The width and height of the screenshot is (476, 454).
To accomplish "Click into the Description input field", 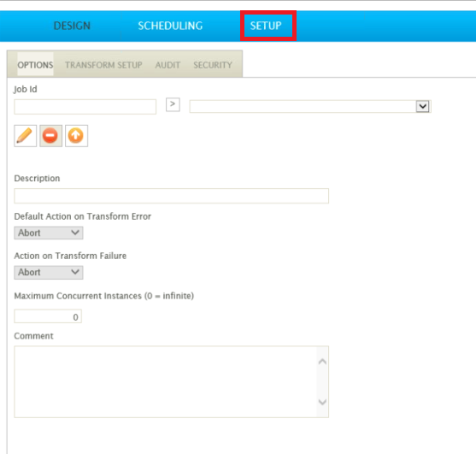I will tap(171, 196).
